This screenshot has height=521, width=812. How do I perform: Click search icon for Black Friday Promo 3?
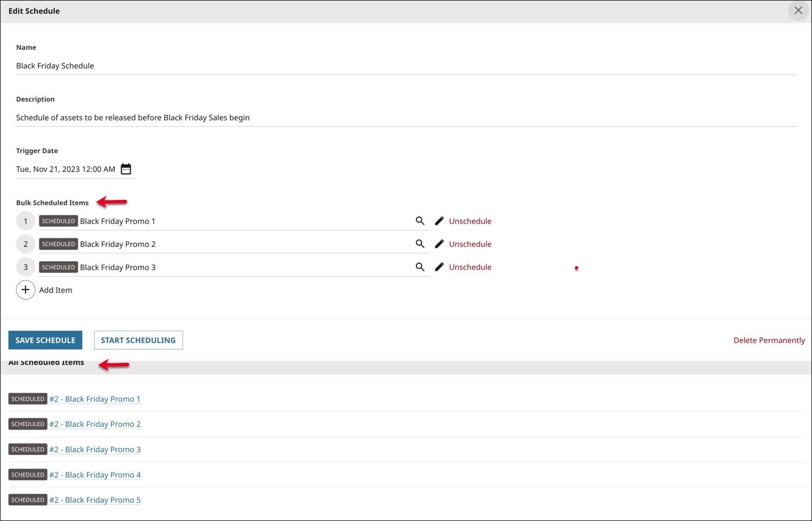pyautogui.click(x=420, y=267)
